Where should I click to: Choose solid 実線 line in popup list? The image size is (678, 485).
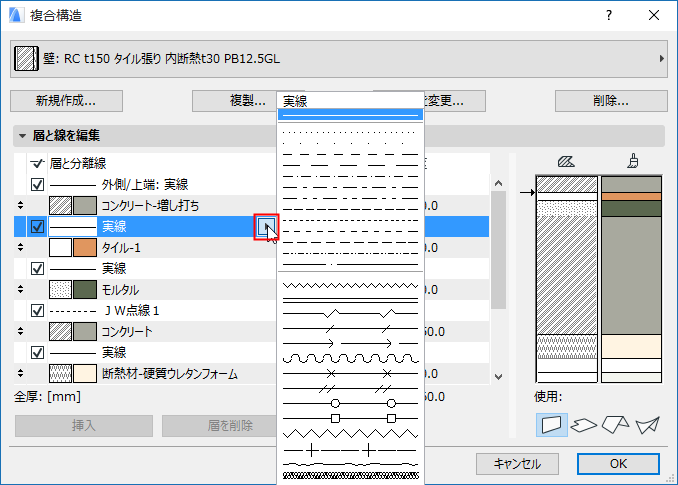point(350,115)
